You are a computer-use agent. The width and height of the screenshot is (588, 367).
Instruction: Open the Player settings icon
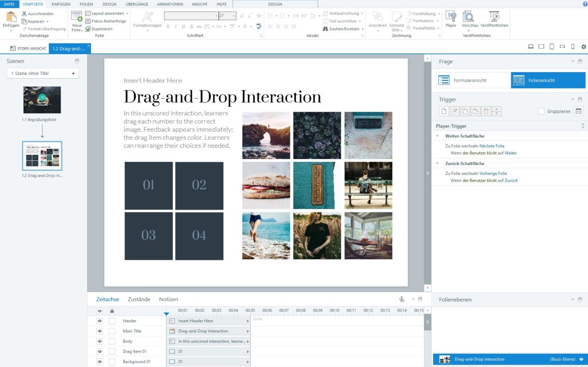(451, 18)
